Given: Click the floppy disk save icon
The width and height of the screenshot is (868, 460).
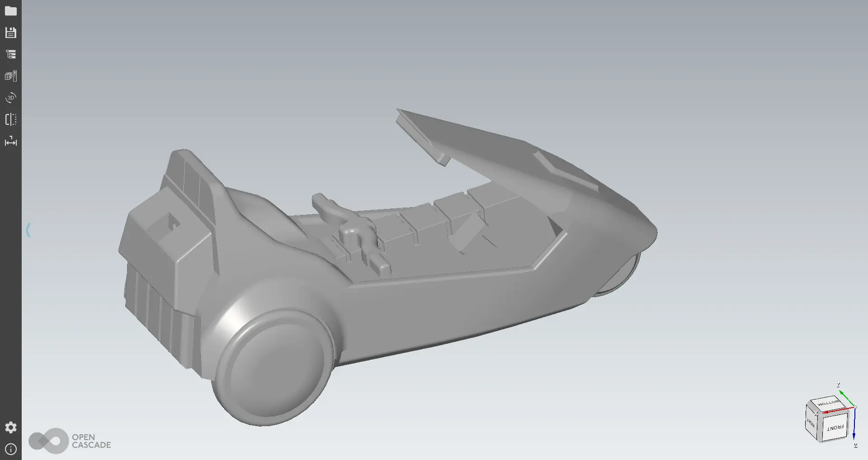Looking at the screenshot, I should pos(10,33).
